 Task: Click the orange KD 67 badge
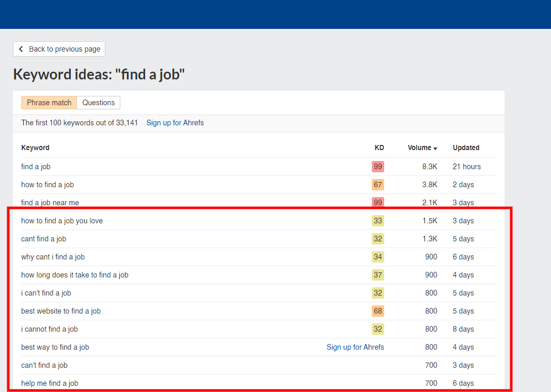point(378,185)
